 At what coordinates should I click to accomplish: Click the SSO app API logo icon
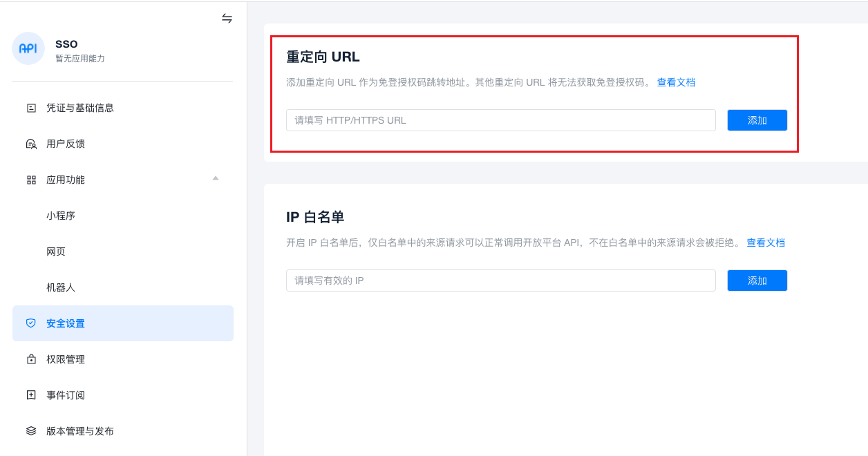pos(28,48)
